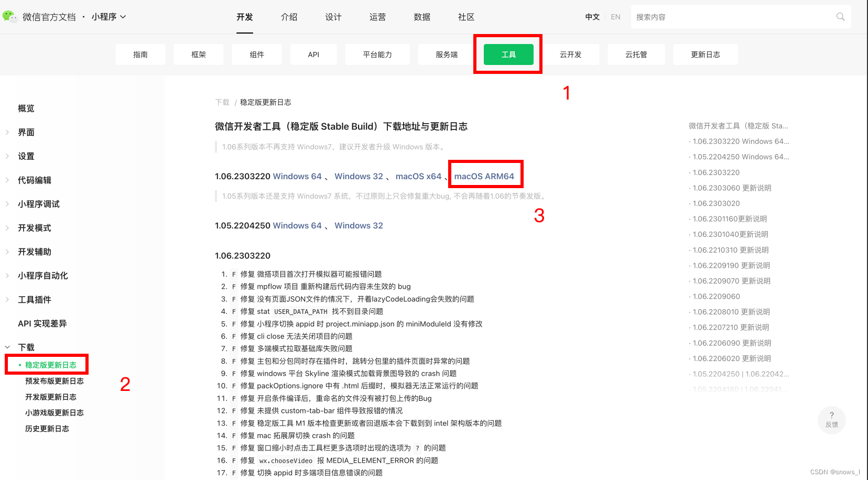
Task: Expand the 开发模式 sidebar section
Action: point(7,228)
